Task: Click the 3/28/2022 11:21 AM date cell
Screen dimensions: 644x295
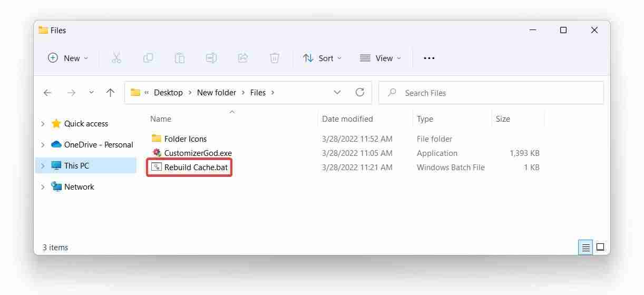Action: pos(357,167)
